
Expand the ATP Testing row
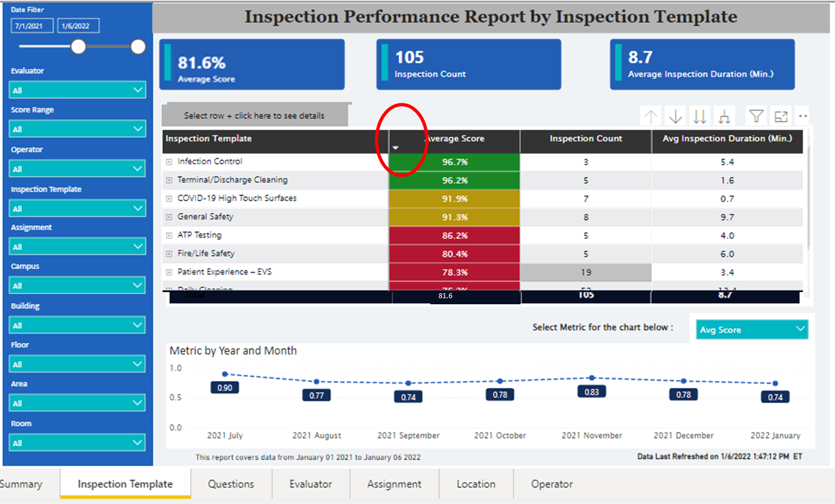tap(169, 235)
